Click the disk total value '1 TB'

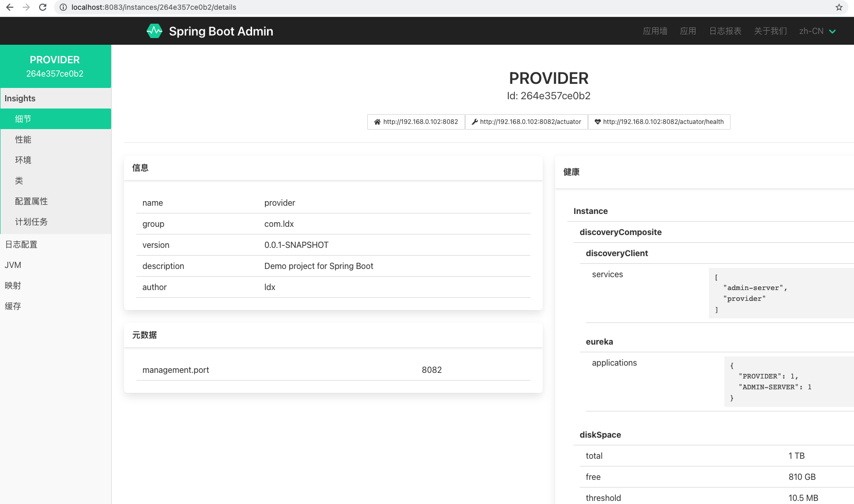pos(796,456)
